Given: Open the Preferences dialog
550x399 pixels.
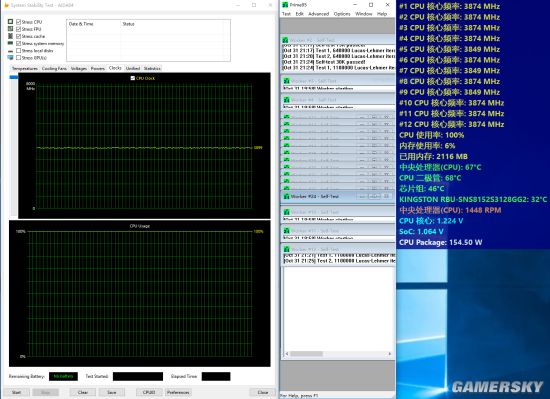Looking at the screenshot, I should pos(178,392).
